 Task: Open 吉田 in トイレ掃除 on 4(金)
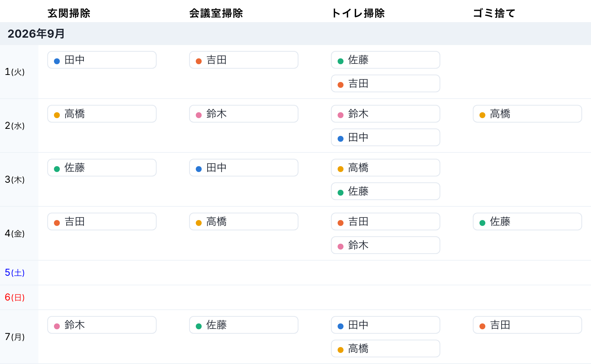pos(386,222)
